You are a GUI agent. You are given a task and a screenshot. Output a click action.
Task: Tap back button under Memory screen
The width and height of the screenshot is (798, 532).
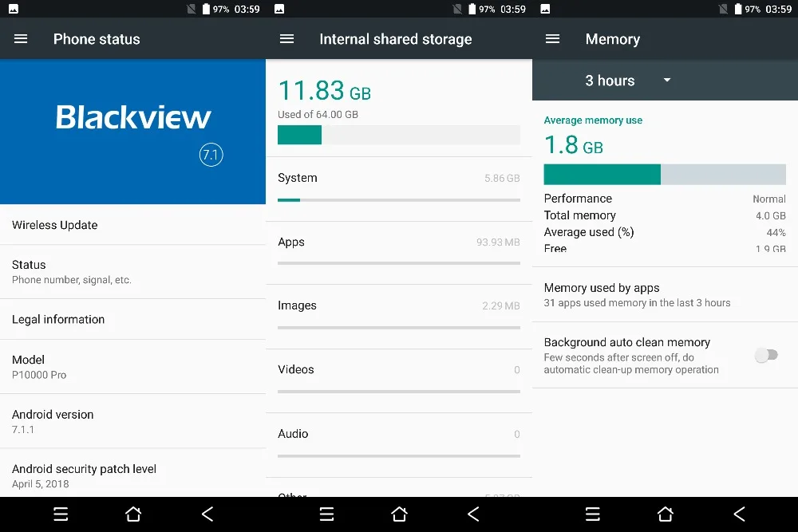[740, 514]
